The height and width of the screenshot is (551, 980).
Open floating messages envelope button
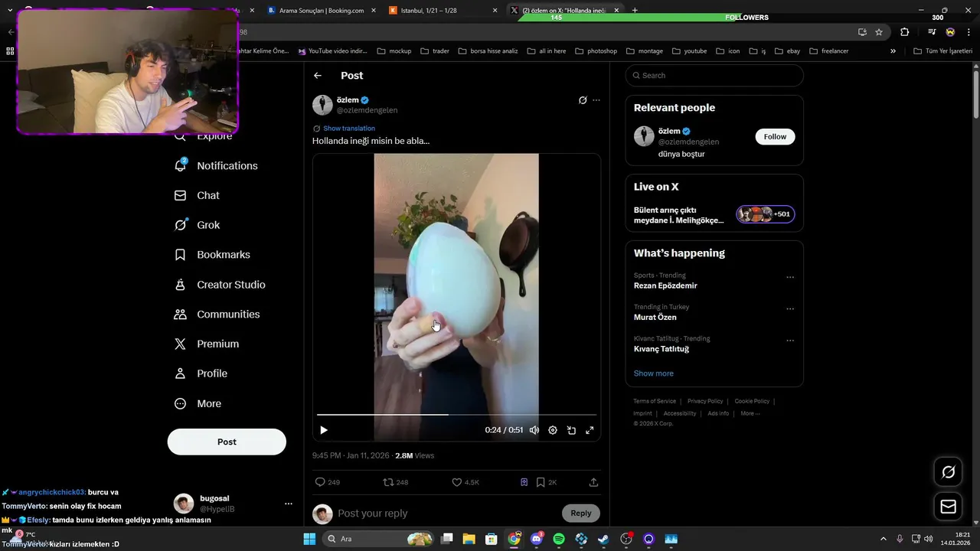[x=948, y=507]
